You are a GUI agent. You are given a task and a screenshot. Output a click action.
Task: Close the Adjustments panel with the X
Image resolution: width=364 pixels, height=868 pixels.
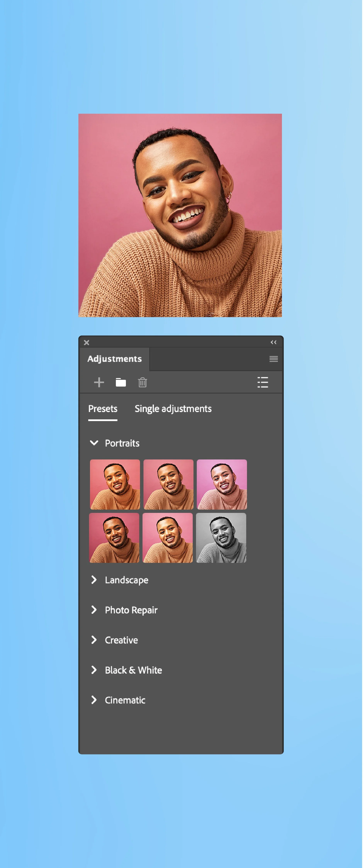tap(87, 343)
